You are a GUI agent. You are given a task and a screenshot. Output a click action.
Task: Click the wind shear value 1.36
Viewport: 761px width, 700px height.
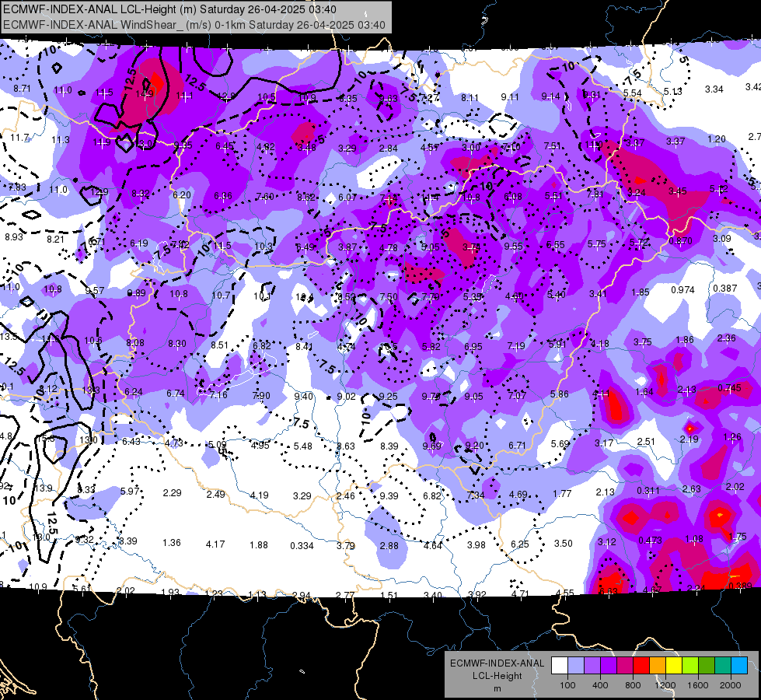click(x=172, y=543)
